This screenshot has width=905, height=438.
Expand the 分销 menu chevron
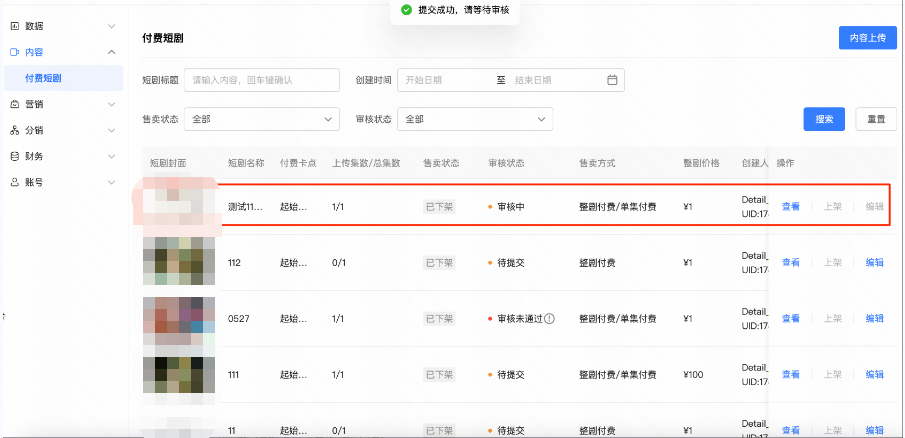[112, 130]
